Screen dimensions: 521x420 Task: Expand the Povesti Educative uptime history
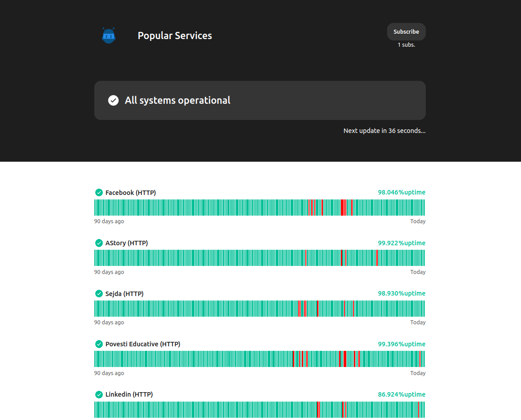point(260,358)
